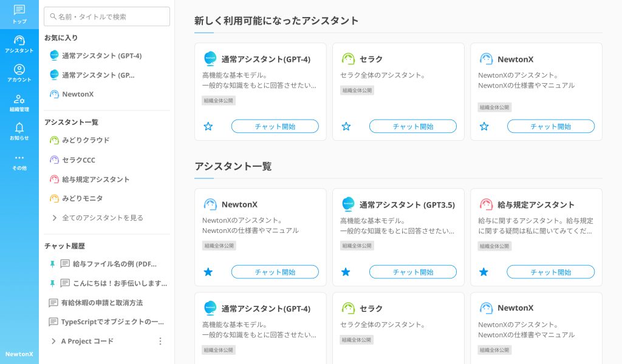Open the アカウント profile icon
622x364 pixels.
point(19,70)
